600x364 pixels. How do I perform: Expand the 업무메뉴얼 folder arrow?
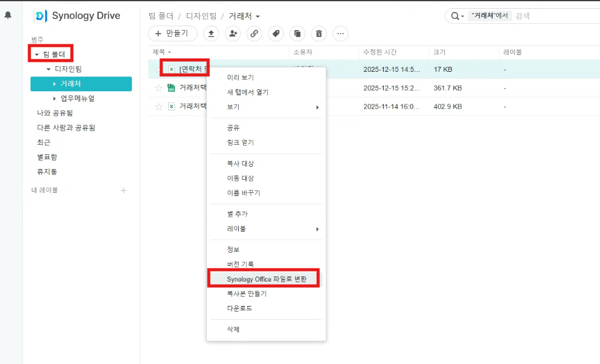(54, 99)
